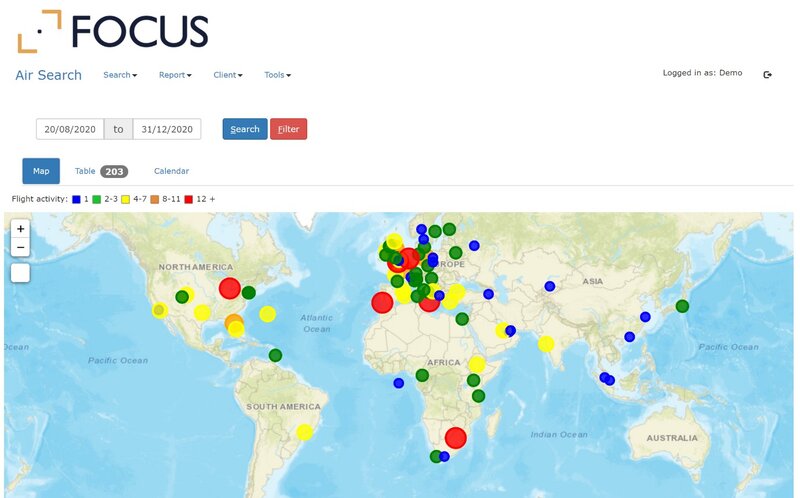Open the Search dropdown menu
The height and width of the screenshot is (498, 800).
pyautogui.click(x=120, y=75)
